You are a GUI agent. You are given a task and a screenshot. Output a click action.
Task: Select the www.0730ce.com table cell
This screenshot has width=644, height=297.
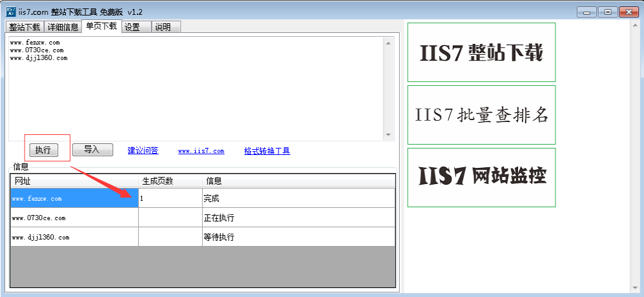coord(75,218)
